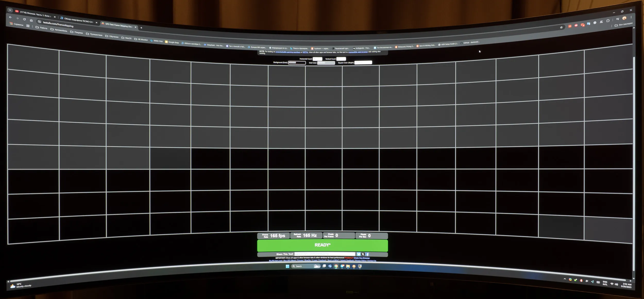Expand the Работа bookmarks folder
This screenshot has height=299, width=644.
tap(41, 28)
